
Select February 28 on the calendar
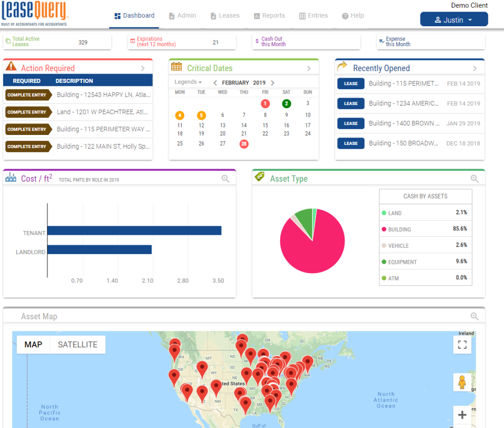pos(244,143)
